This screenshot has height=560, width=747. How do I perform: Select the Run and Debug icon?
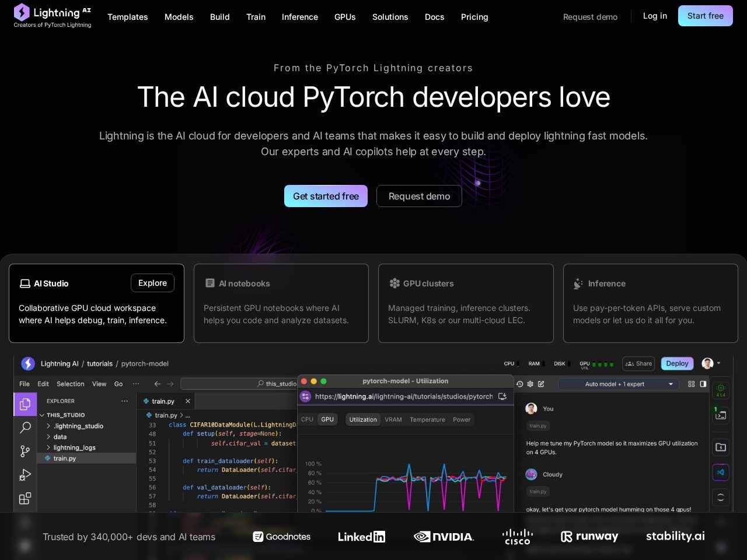pos(25,475)
